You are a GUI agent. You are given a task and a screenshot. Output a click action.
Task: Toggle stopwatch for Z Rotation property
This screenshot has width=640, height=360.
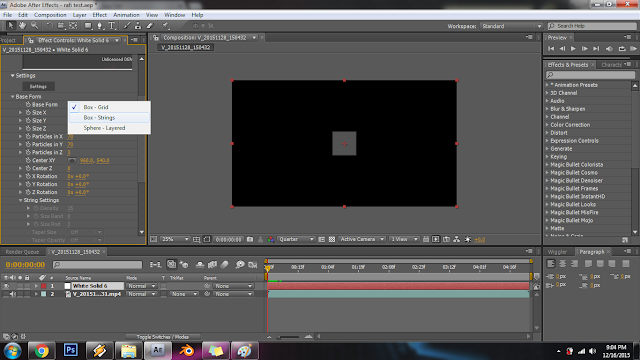pyautogui.click(x=28, y=192)
